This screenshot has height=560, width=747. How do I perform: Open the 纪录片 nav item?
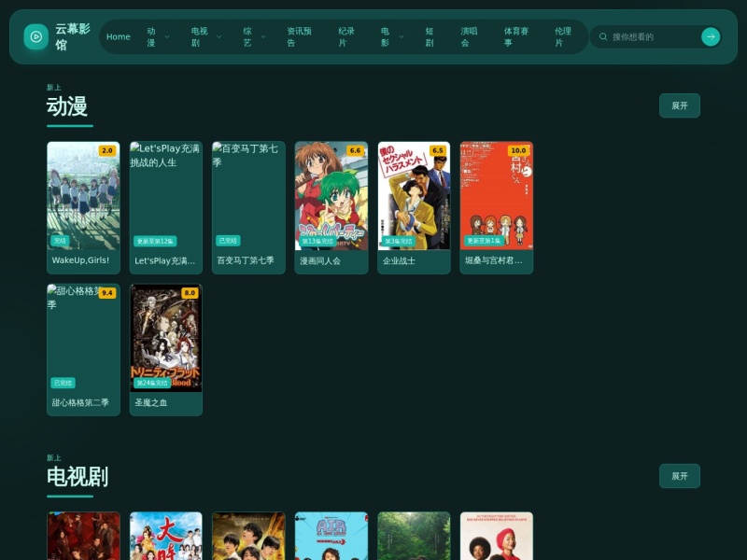point(346,36)
